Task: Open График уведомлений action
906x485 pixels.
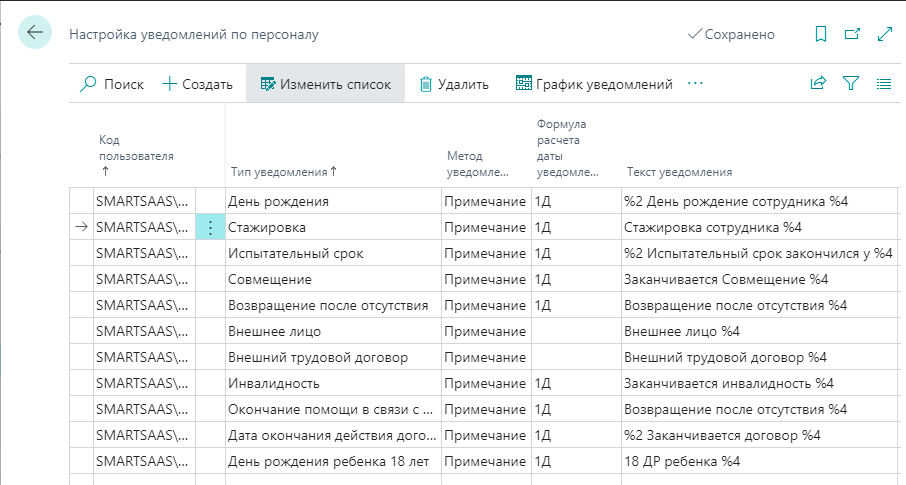Action: [x=594, y=84]
